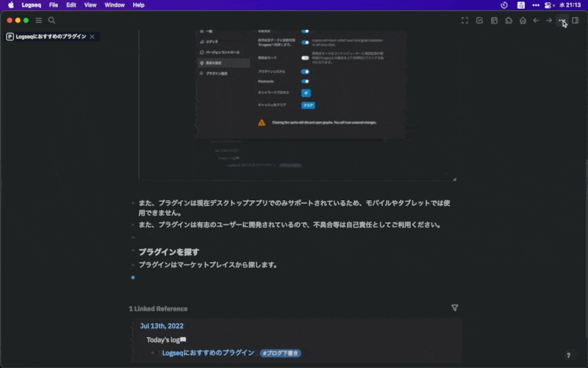
Task: Toggle the left sidebar hamburger icon
Action: [39, 21]
